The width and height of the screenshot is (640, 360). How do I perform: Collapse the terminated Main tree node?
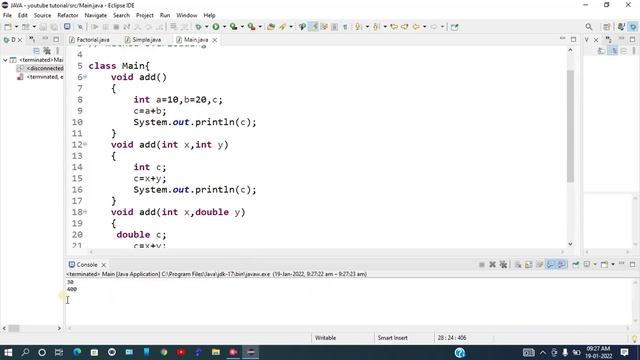(x=5, y=60)
